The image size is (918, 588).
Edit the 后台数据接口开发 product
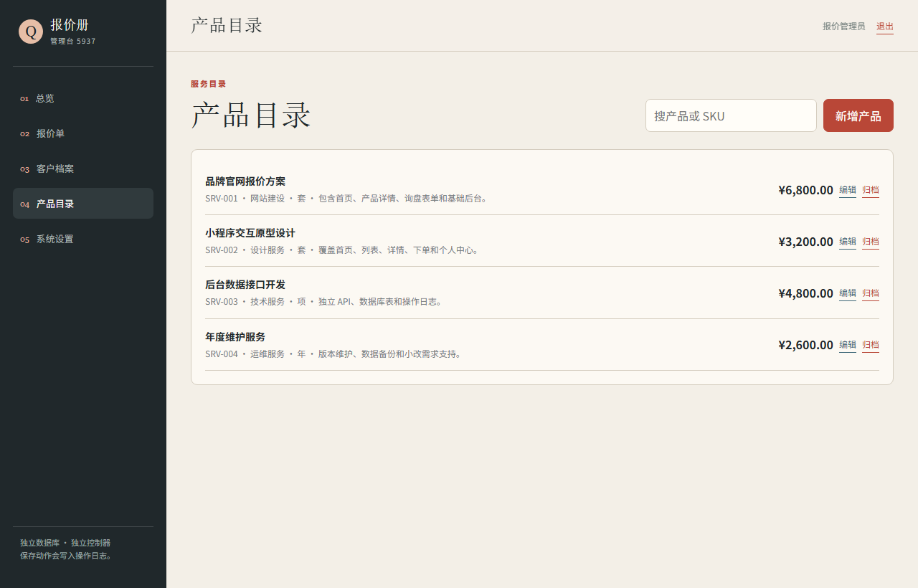(x=848, y=293)
